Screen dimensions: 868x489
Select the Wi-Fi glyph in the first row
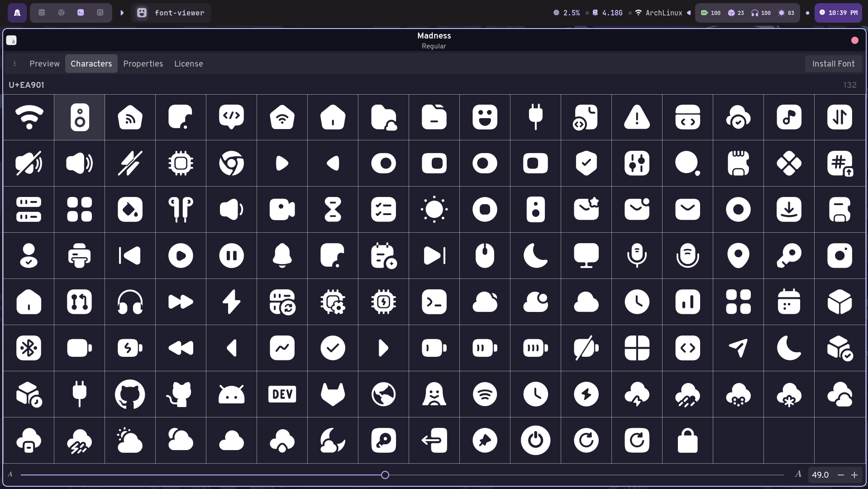point(29,117)
